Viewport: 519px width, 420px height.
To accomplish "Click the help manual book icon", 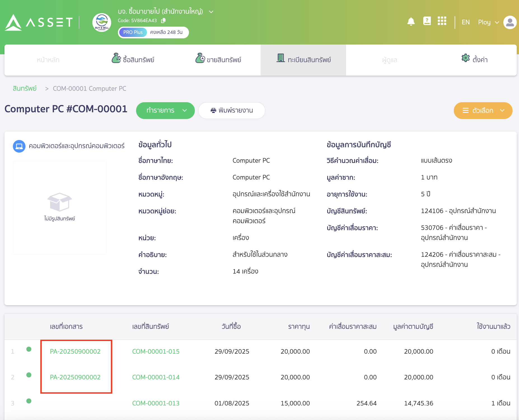I will click(427, 22).
